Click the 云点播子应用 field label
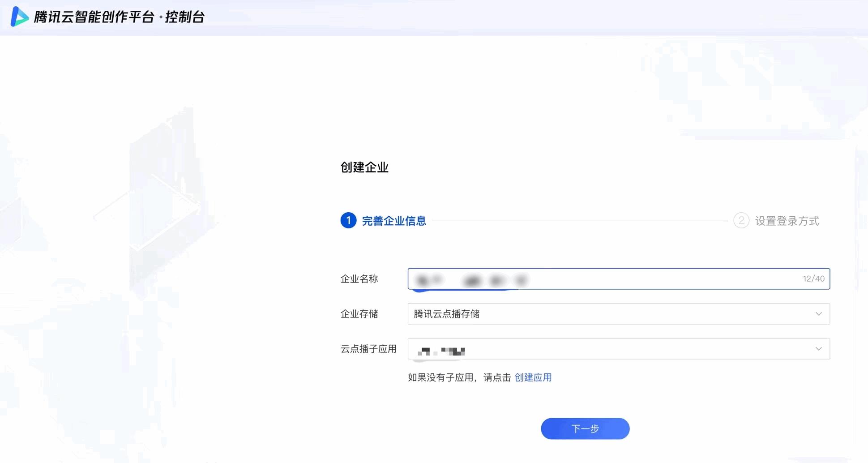Screen dimensions: 868x463 click(368, 349)
